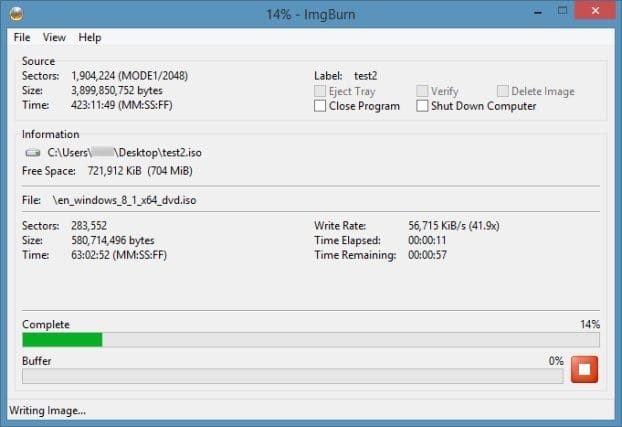622x427 pixels.
Task: Click the write rate 56,715 KiB/s (41.9x)
Action: [454, 226]
